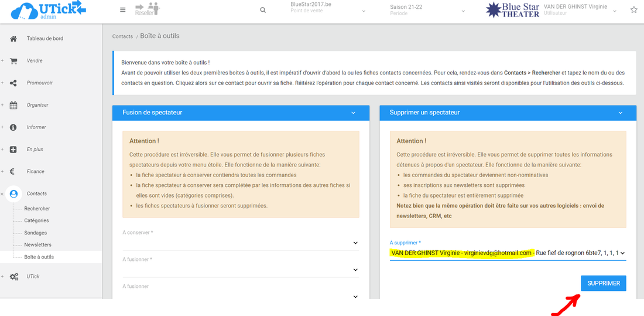Collapse the Fusion de spectateur panel
Viewport: 644px width, 316px height.
pos(353,113)
